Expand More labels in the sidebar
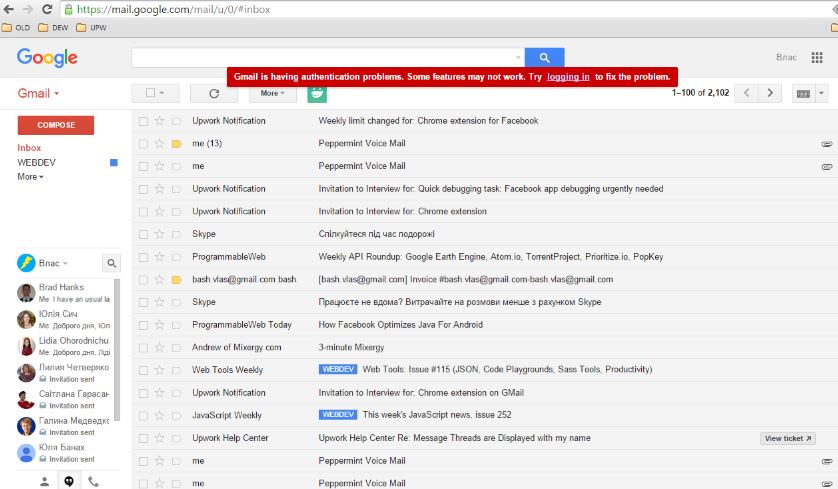 pyautogui.click(x=30, y=177)
